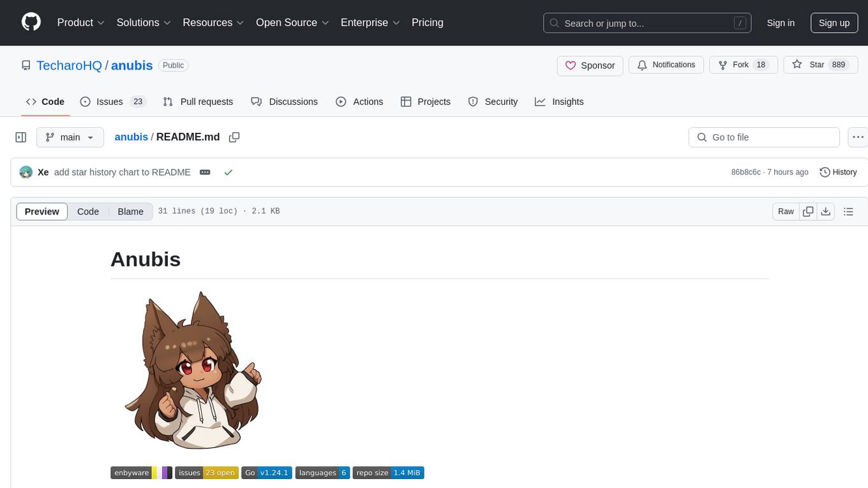Open commit 86b8c6c
This screenshot has width=868, height=488.
745,172
